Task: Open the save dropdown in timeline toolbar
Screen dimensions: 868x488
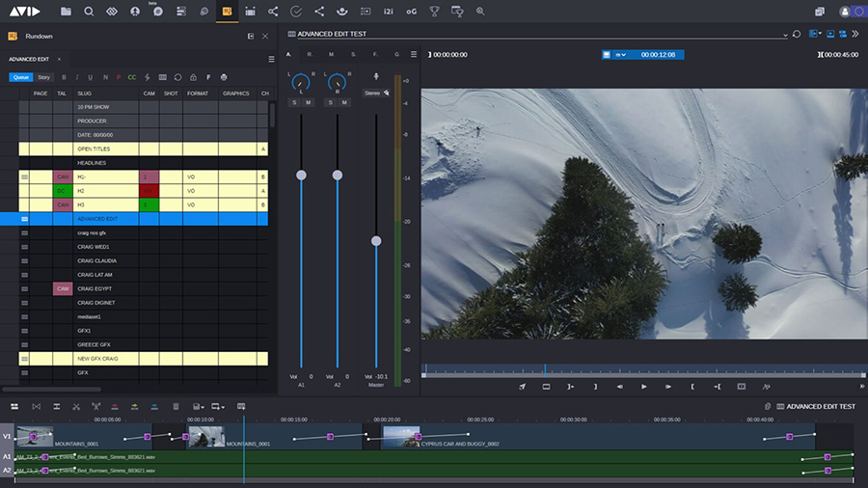Action: click(x=199, y=407)
